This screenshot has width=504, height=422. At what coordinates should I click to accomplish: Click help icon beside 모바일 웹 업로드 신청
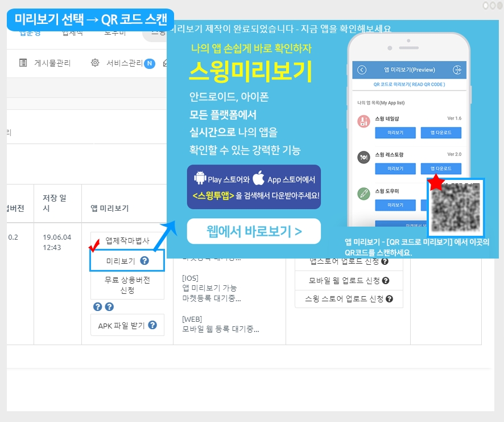[x=386, y=281]
